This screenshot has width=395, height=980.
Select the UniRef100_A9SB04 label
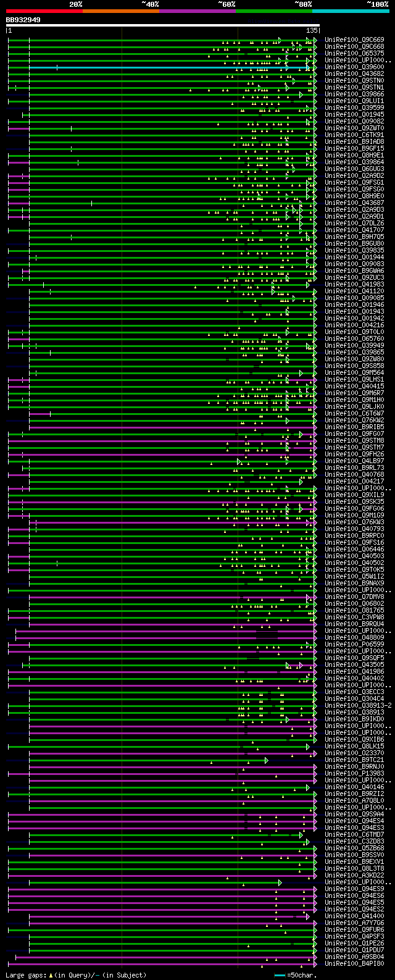(x=354, y=957)
